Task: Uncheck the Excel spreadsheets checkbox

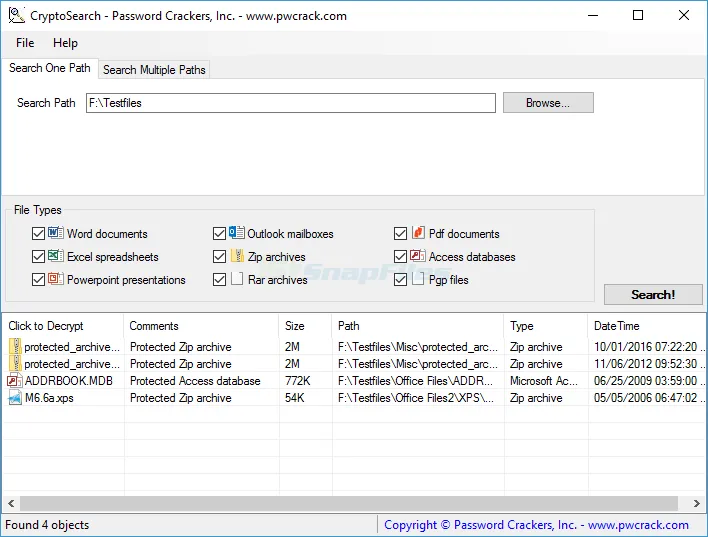Action: [38, 257]
